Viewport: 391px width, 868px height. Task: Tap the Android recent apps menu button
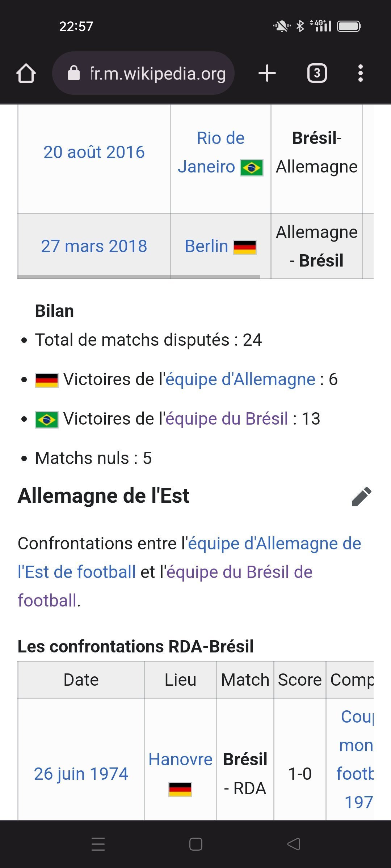(98, 844)
